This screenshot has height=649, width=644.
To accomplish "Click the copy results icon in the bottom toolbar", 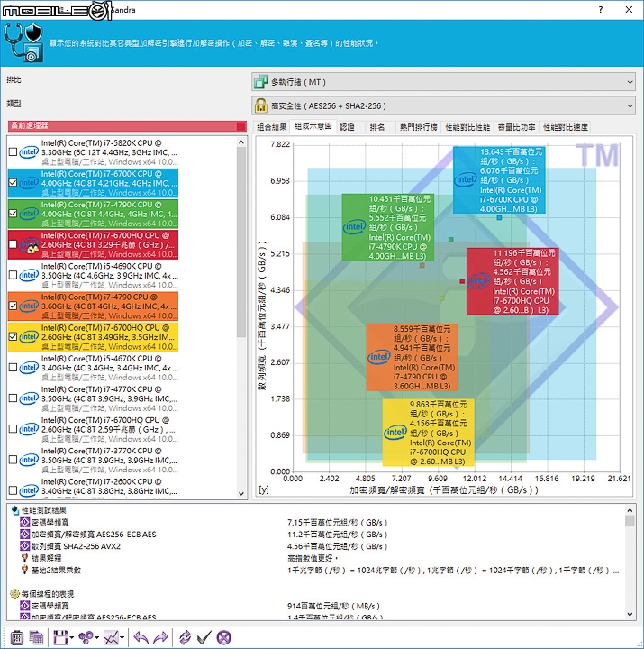I will pos(36,637).
